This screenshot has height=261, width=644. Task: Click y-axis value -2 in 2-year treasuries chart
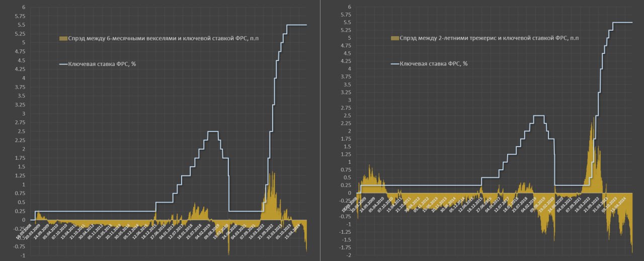click(x=349, y=255)
